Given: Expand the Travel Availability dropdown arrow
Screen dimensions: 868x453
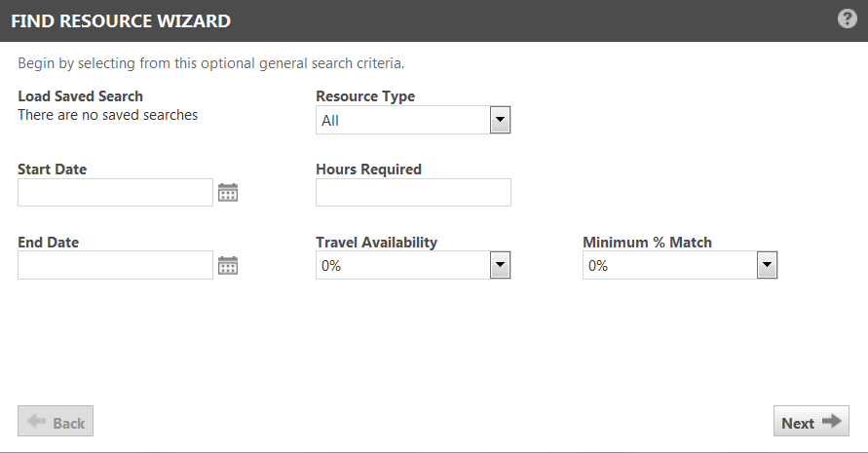Looking at the screenshot, I should pos(500,265).
